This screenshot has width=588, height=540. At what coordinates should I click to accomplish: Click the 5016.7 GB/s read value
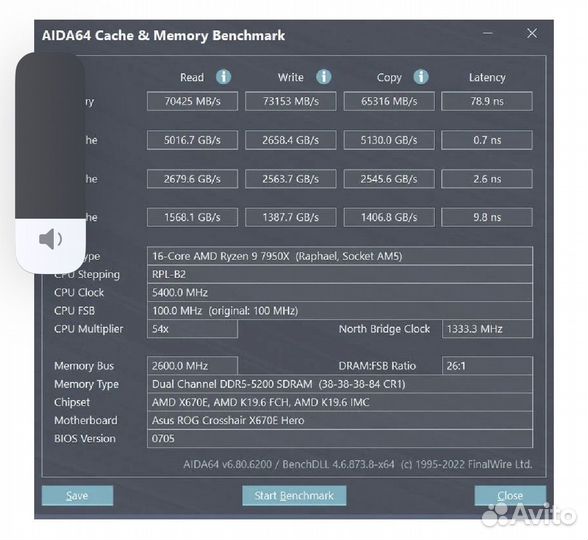pyautogui.click(x=192, y=140)
